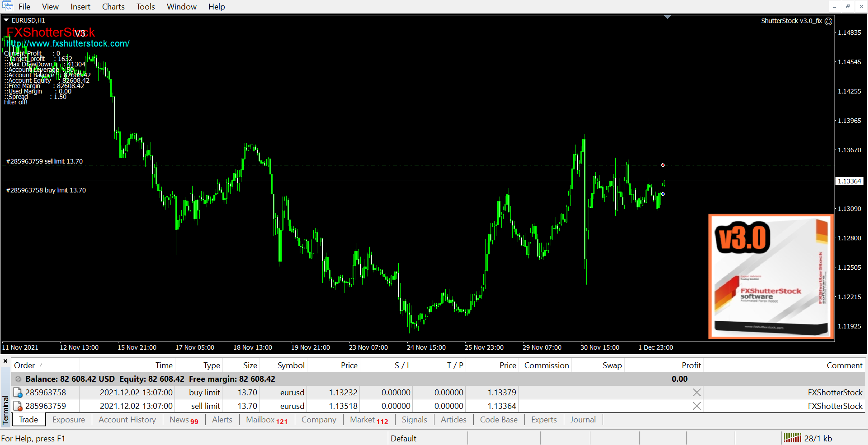
Task: Sort orders by the Order column header
Action: pos(24,365)
